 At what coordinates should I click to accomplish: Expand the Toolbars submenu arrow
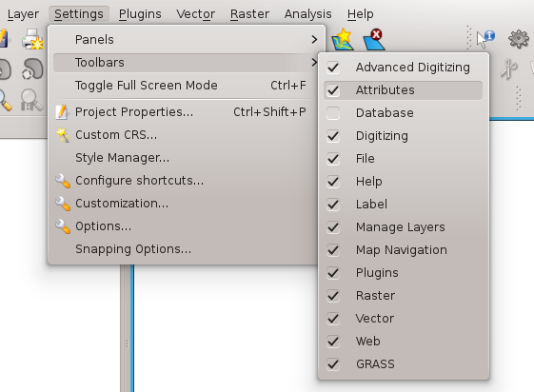(314, 63)
